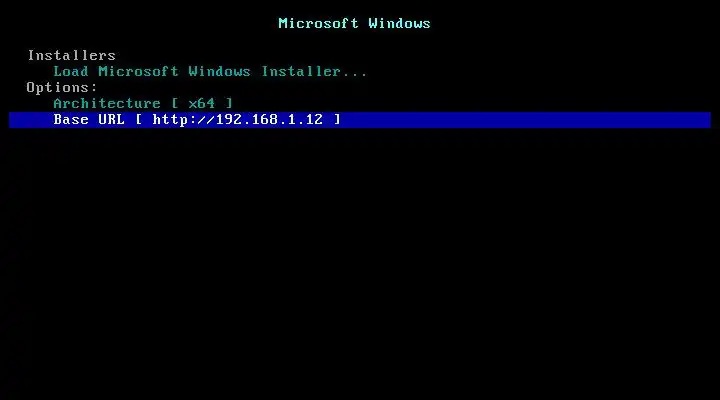This screenshot has width=720, height=400.
Task: Click the closing bracket after 192.168.1.12
Action: coord(337,119)
